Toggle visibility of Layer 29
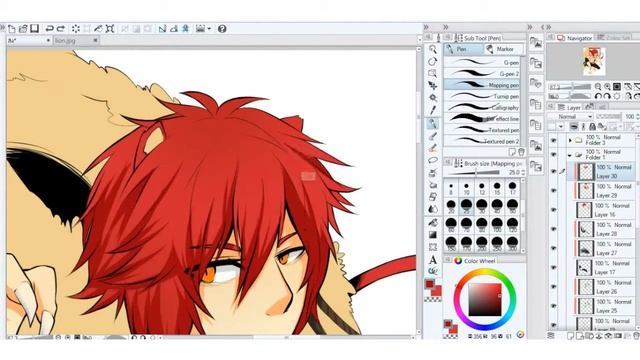This screenshot has width=640, height=360. tap(554, 191)
